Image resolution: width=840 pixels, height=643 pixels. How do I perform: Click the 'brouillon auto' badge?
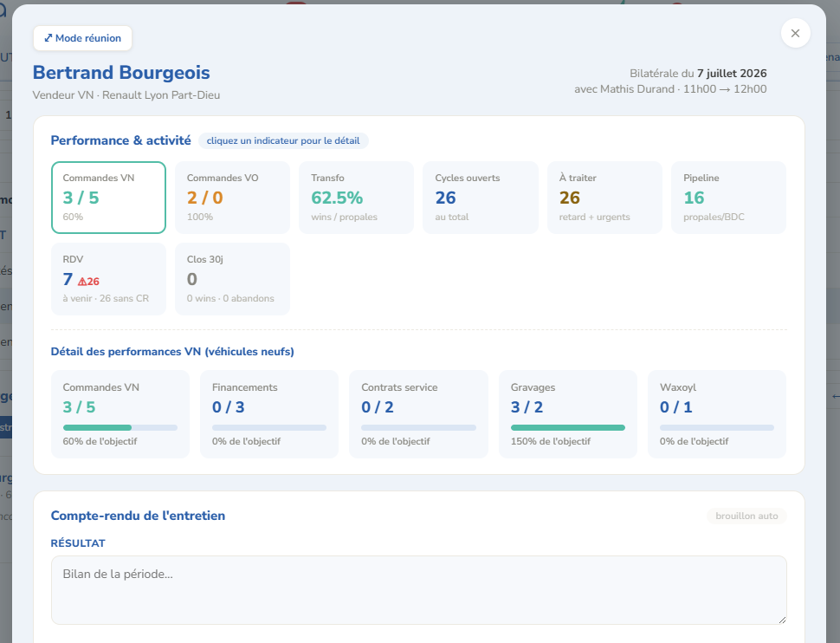click(x=746, y=516)
